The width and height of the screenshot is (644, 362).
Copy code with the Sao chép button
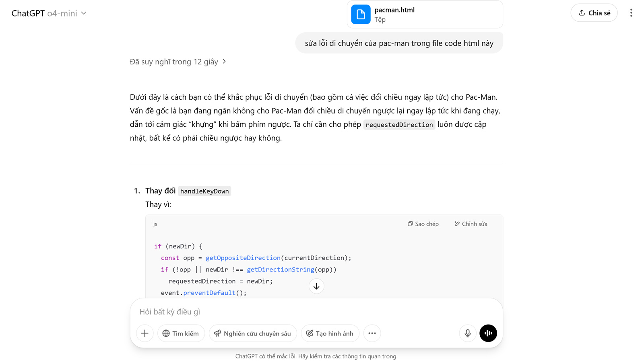423,224
